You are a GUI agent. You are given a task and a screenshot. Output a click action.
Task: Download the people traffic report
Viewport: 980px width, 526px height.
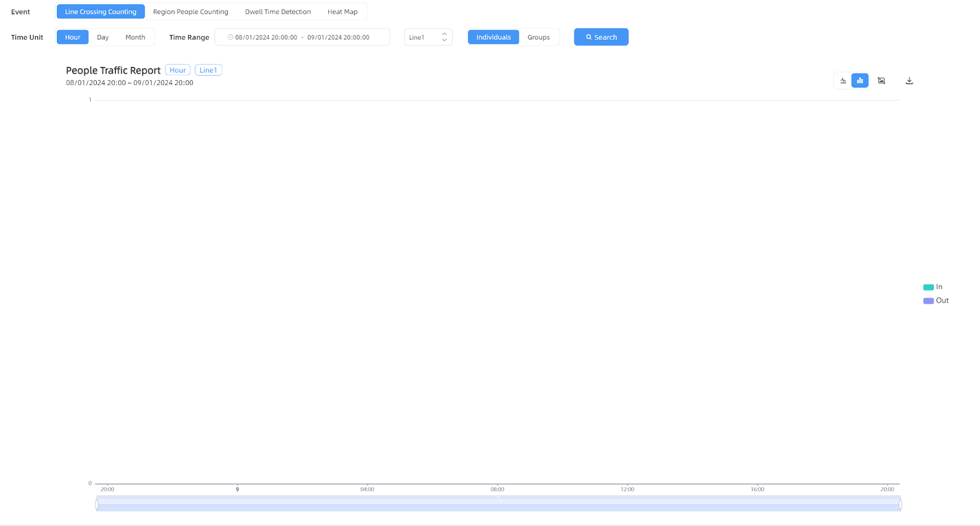tap(910, 81)
